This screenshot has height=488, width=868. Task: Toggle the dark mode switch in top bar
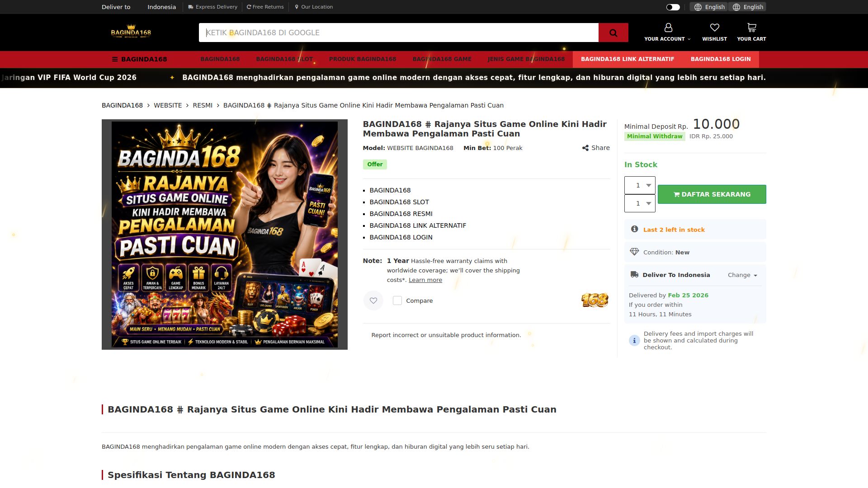[673, 7]
